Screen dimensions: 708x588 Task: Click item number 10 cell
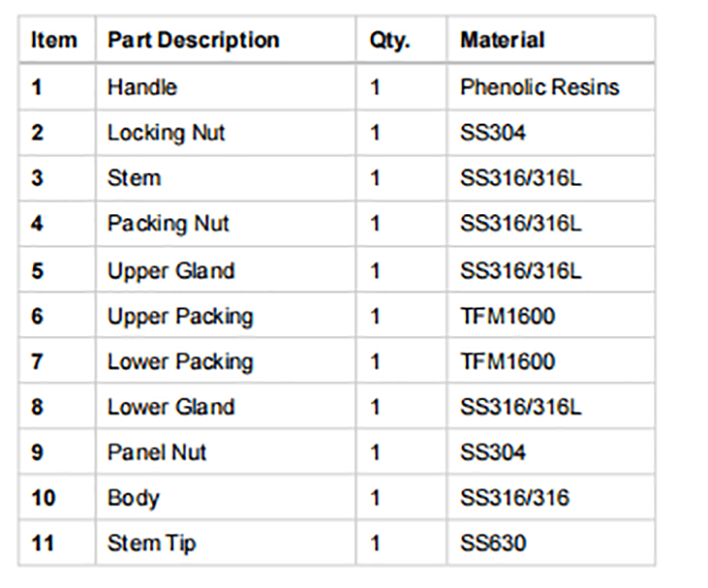pyautogui.click(x=57, y=497)
